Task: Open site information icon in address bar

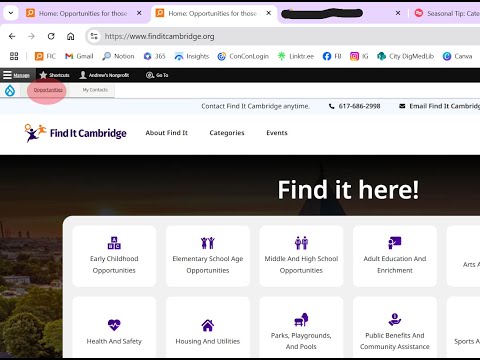Action: coord(94,36)
